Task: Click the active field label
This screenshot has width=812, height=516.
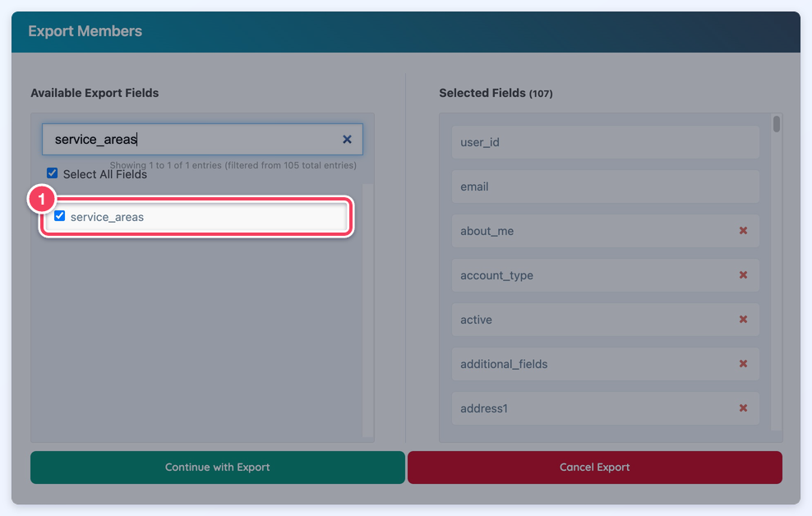Action: (x=476, y=320)
